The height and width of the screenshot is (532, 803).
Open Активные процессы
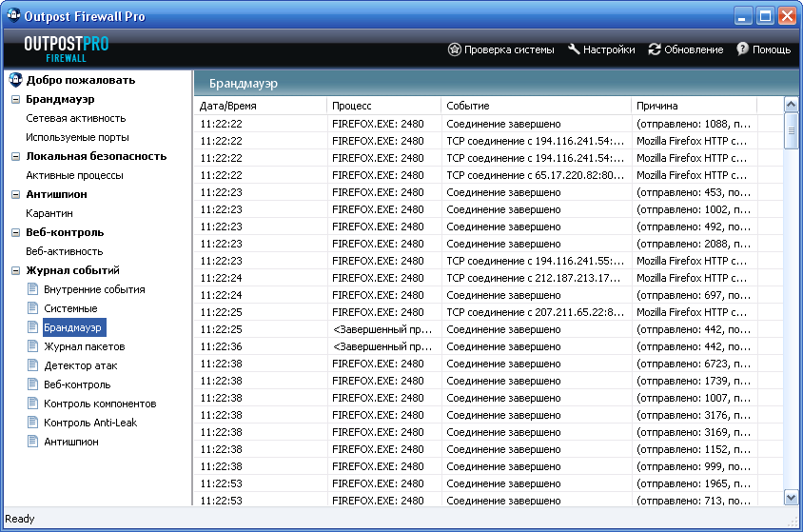click(75, 175)
